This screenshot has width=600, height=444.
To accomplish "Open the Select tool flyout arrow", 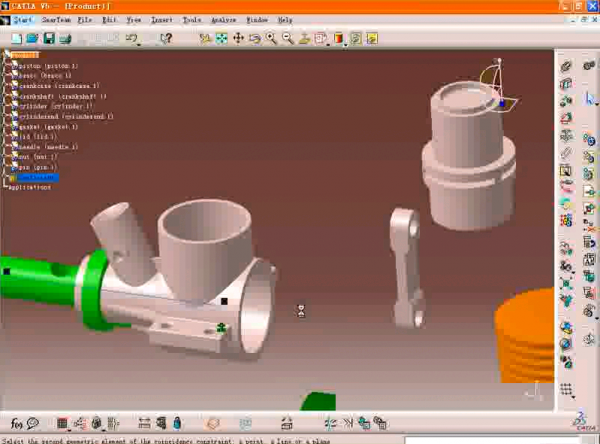I will click(597, 104).
